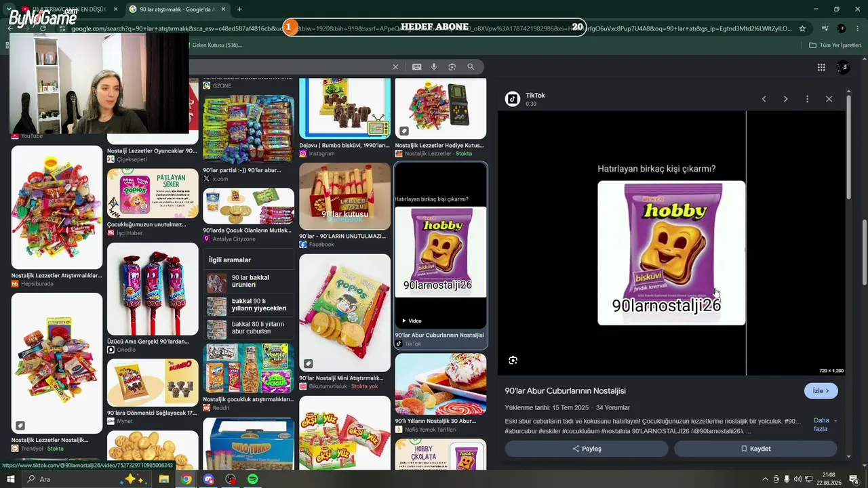Open the handheld game hediye kutusu thumbnail
Viewport: 868px width, 488px height.
pyautogui.click(x=441, y=108)
